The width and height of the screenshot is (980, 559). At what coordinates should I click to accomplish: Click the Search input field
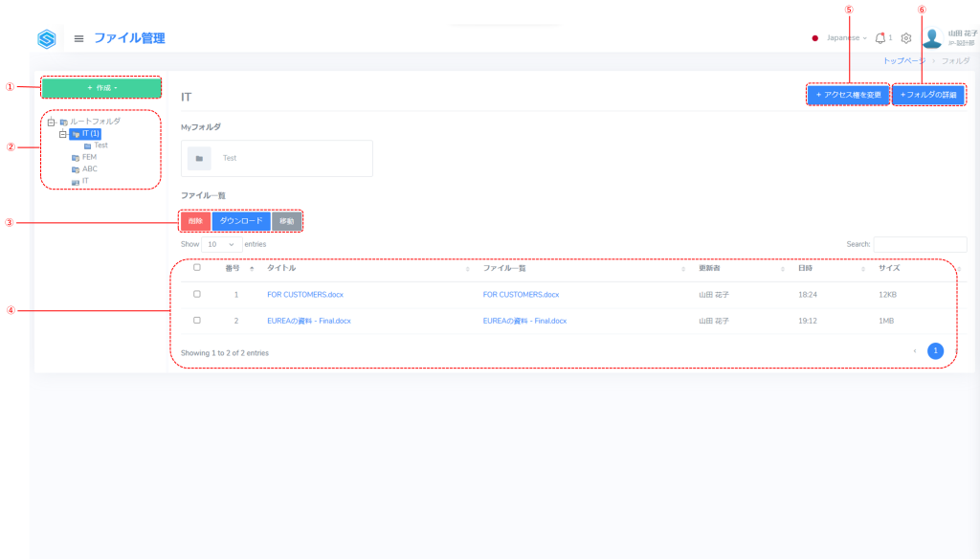point(920,244)
